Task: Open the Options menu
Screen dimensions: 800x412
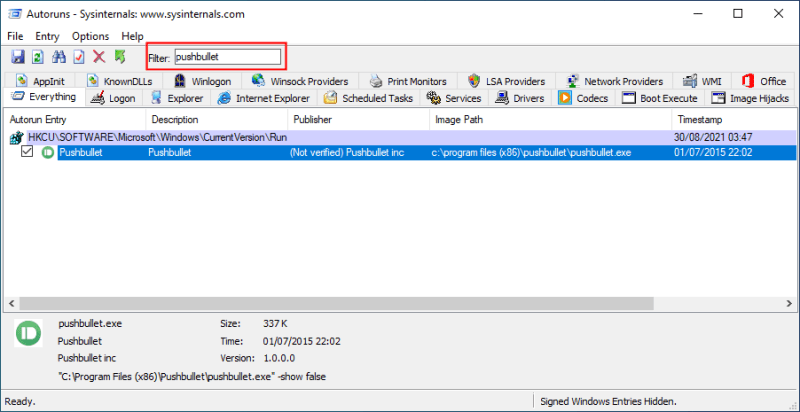Action: (90, 36)
